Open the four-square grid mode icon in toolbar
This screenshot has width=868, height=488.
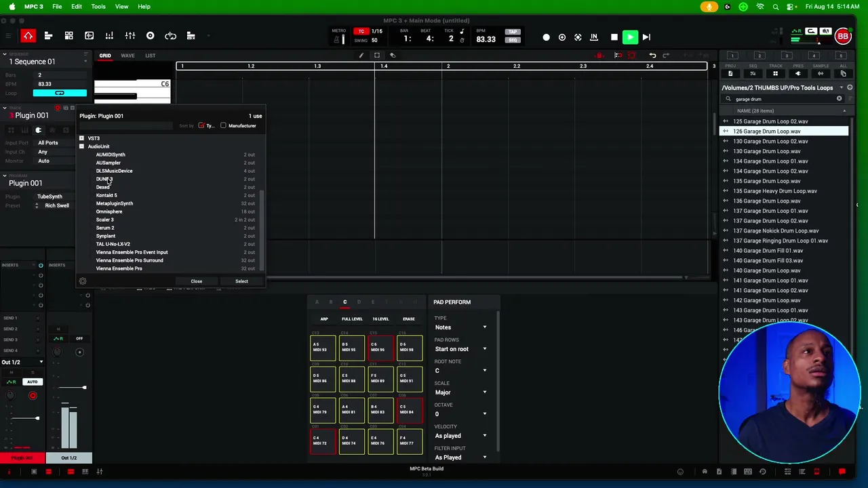(x=68, y=36)
